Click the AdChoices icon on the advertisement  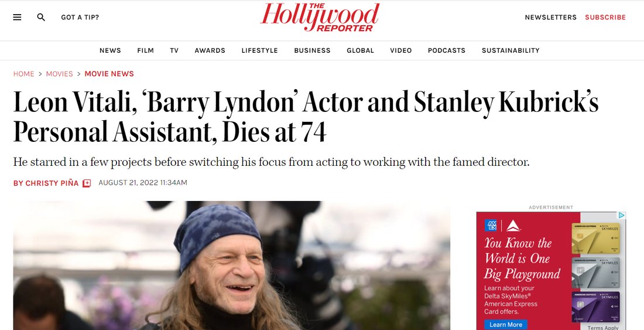(622, 215)
